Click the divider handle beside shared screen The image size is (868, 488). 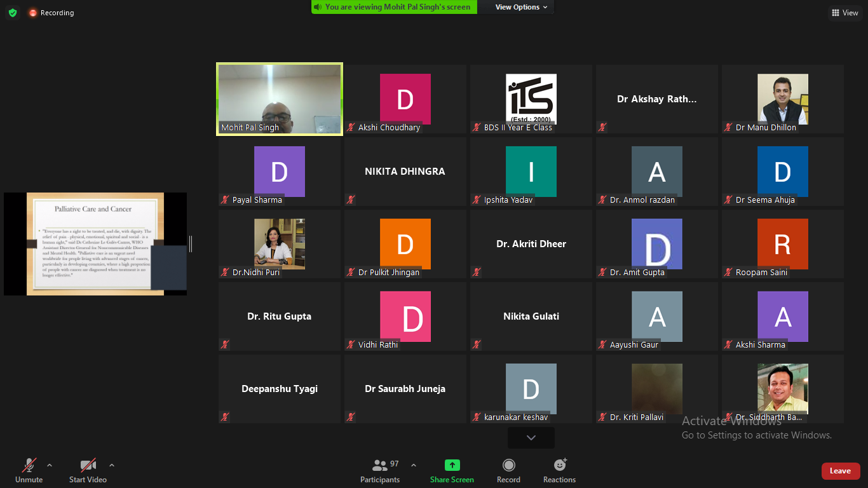pos(191,244)
